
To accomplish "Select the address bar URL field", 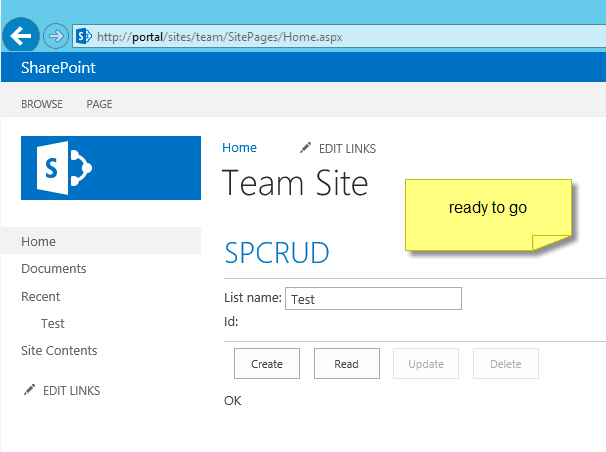I will [x=340, y=37].
